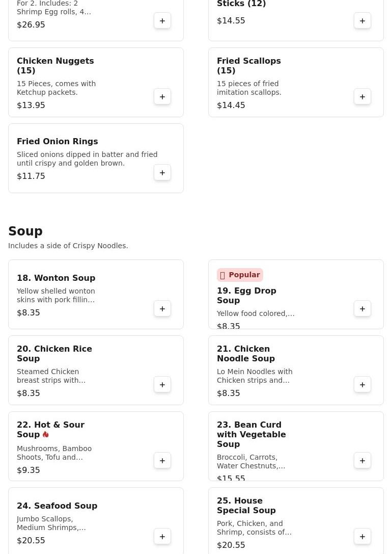The image size is (392, 554).
Task: Open 25. House Special Soup description
Action: click(x=254, y=527)
